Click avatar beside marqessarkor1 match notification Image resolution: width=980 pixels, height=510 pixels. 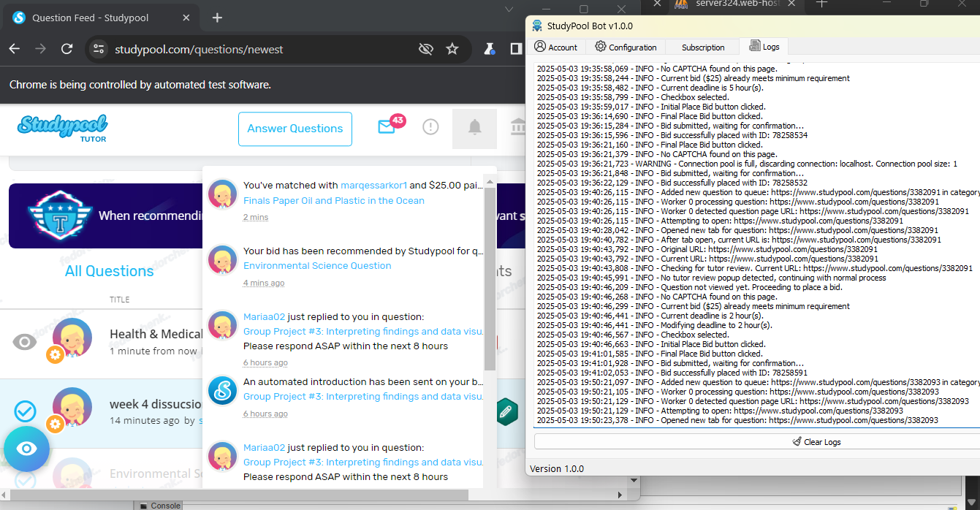[222, 194]
